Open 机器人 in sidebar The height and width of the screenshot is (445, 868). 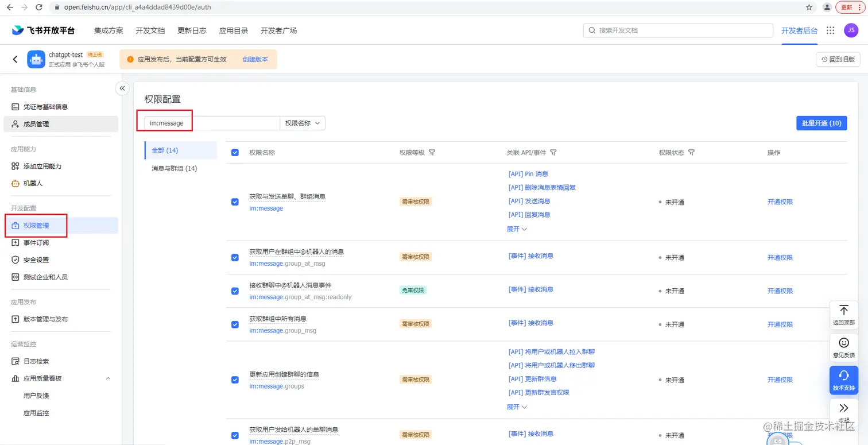coord(61,183)
